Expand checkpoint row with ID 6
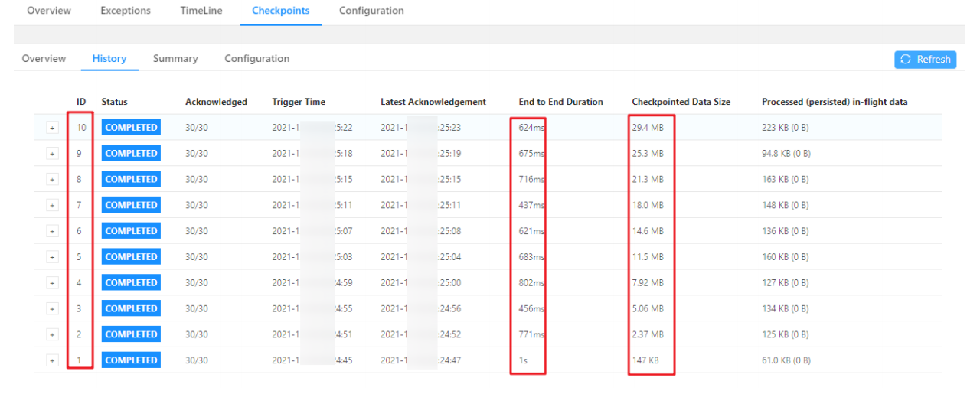Screen dimensions: 980x407 [52, 231]
